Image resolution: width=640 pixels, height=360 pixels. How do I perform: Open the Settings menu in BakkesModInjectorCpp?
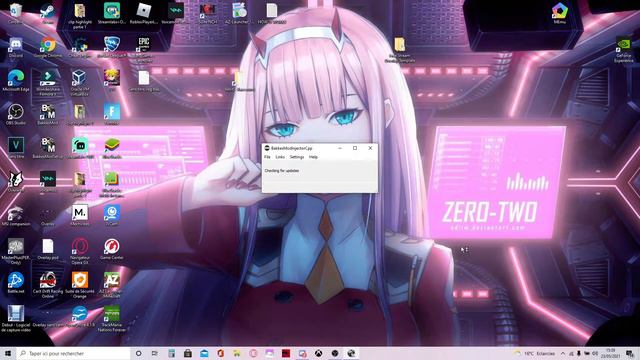point(297,157)
